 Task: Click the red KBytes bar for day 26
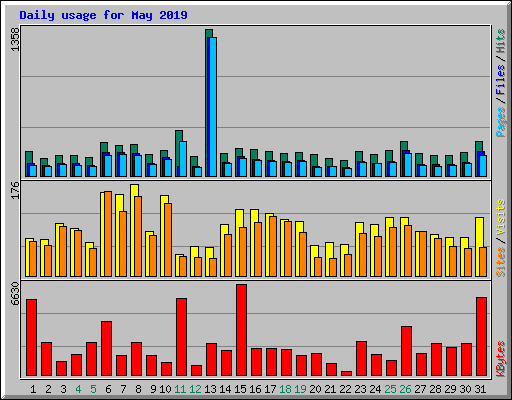tap(407, 351)
